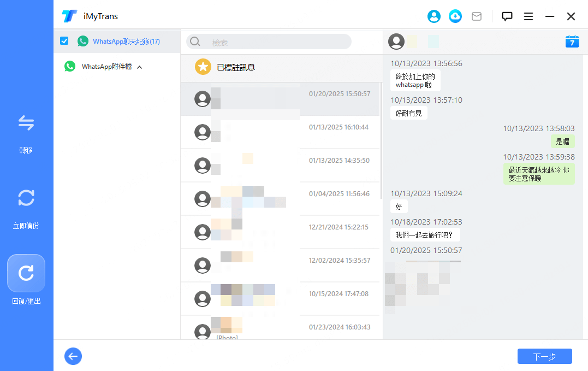Open chat dated 10/15/2024 17:47:08
Screen dimensions: 588x371
280,299
